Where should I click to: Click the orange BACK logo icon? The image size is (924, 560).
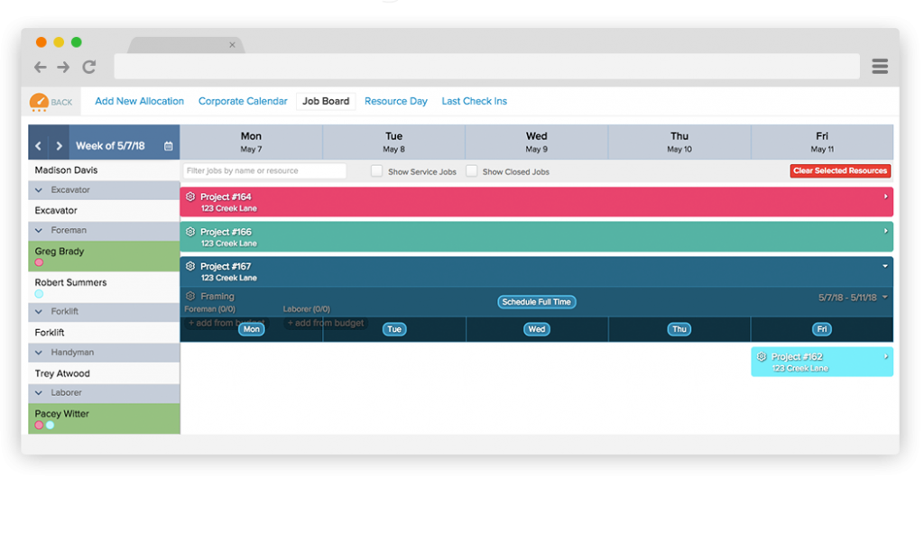[x=39, y=102]
